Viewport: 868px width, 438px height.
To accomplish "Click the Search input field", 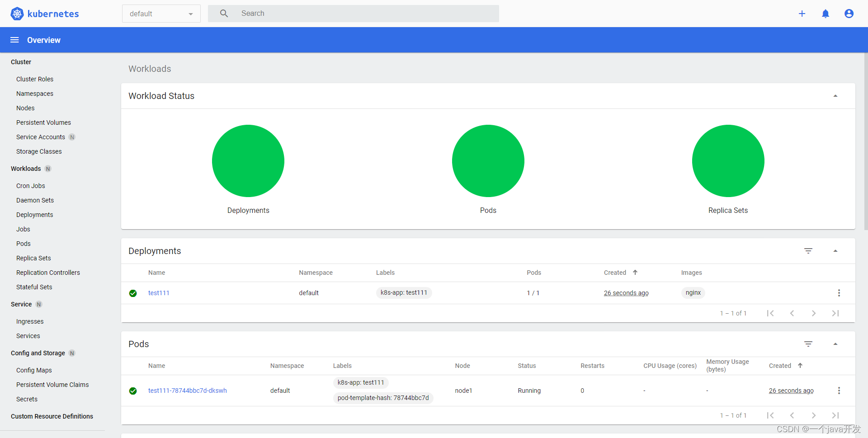I will tap(316, 13).
